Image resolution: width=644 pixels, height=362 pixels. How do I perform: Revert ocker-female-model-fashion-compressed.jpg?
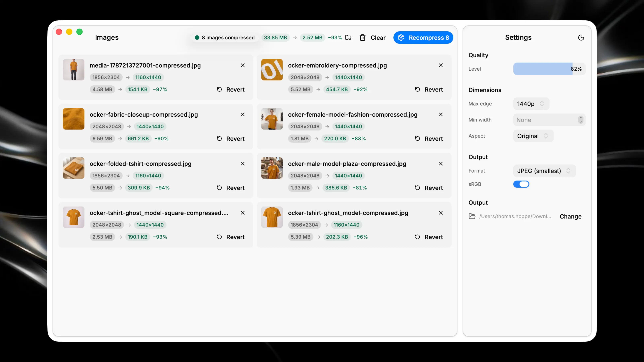coord(429,139)
